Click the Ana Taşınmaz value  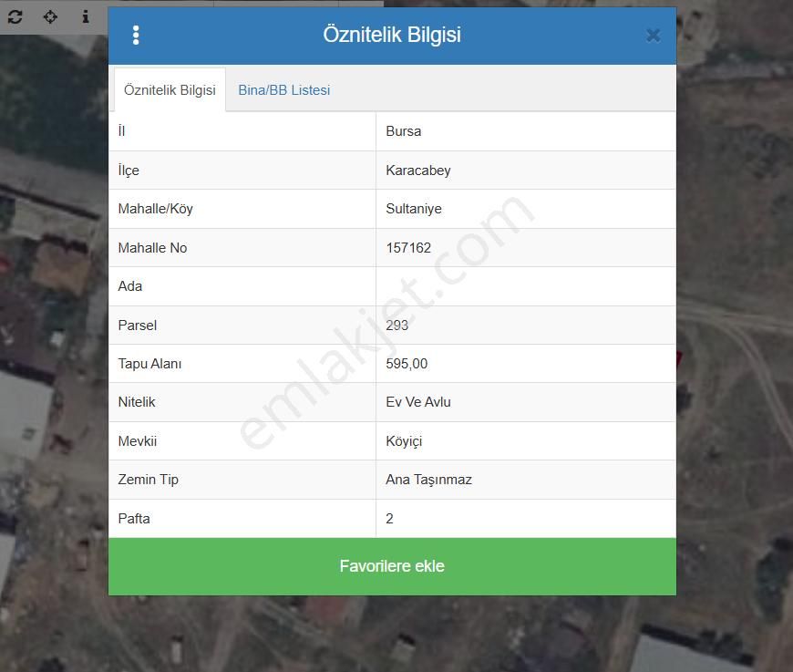(428, 480)
